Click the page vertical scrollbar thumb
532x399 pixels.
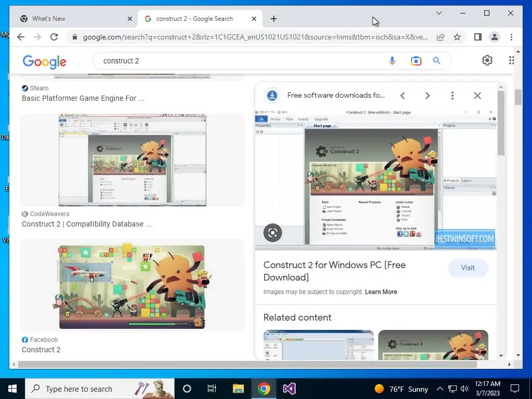click(x=518, y=97)
